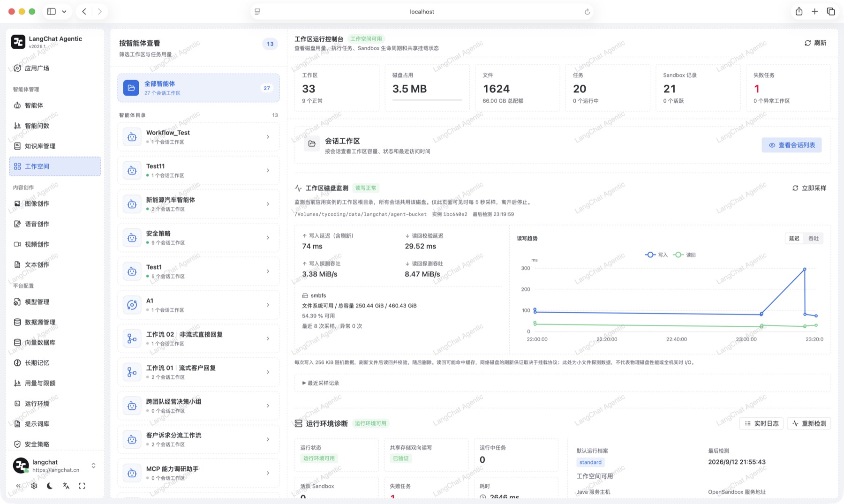Screen dimensions: 844x504
Task: Toggle the Safari sidebar icon
Action: tap(52, 12)
